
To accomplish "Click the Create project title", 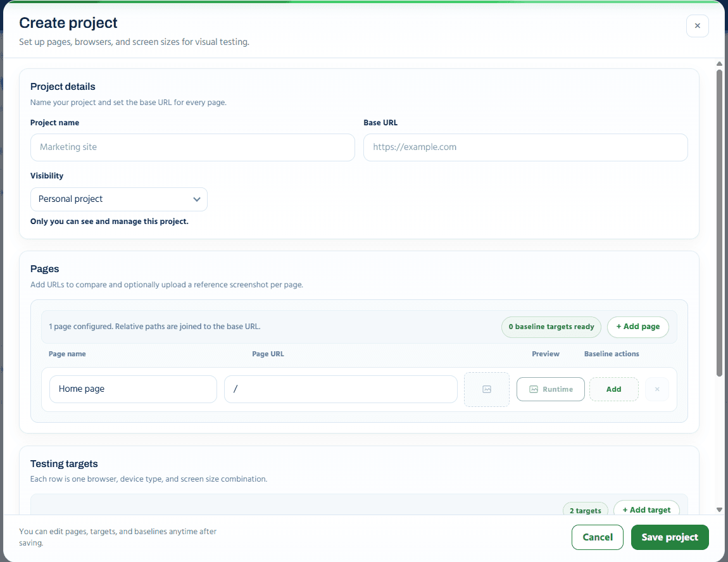I will pos(68,23).
